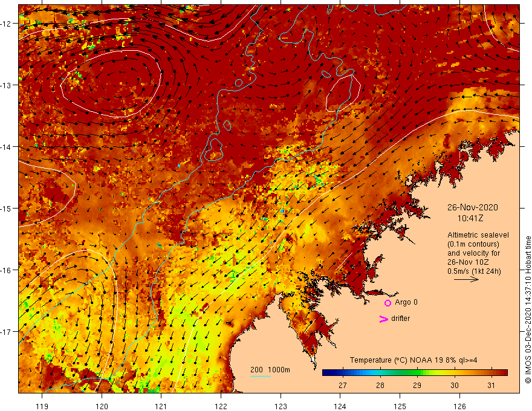The image size is (532, 411).
Task: Click the 'Temperature (°C) NOAA 19 8% ql>=4' title
Action: coord(414,360)
